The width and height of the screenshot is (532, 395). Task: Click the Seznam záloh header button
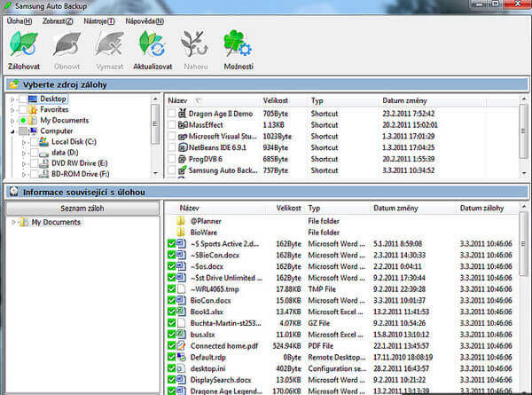[82, 209]
